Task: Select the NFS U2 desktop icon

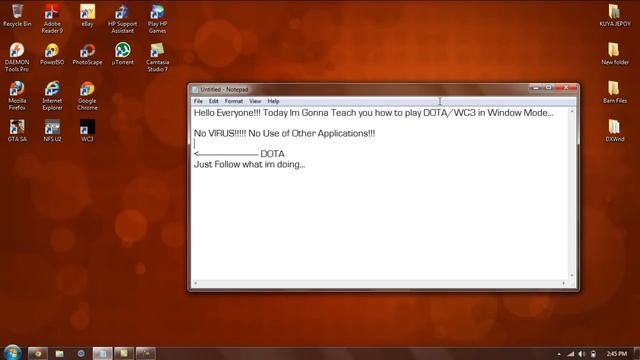Action: pos(52,130)
